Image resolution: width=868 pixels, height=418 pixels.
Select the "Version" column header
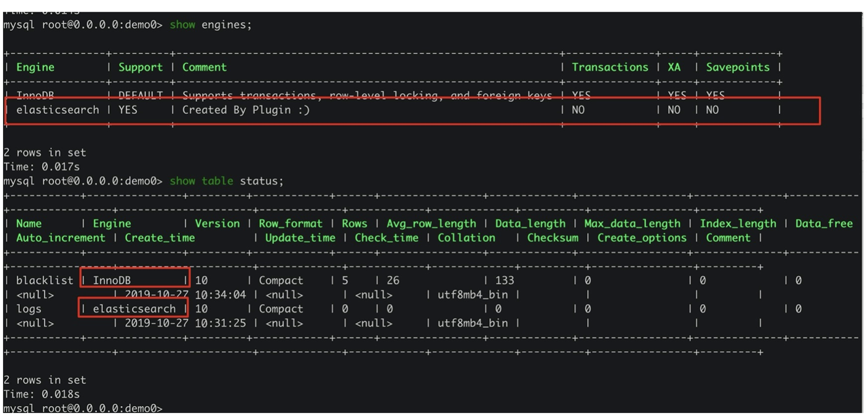click(x=218, y=224)
